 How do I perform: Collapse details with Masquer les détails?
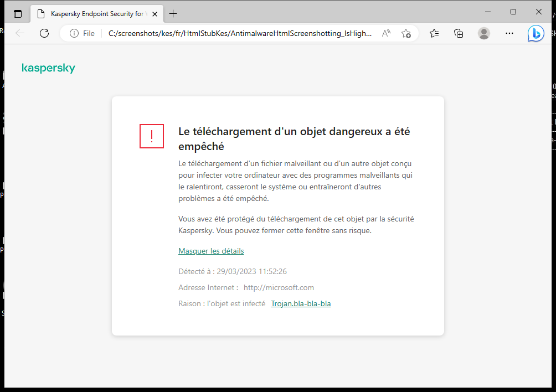click(211, 251)
